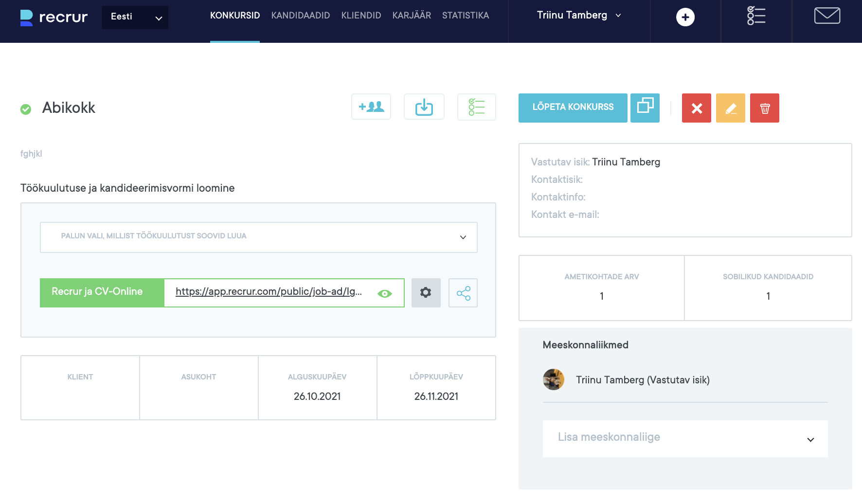Toggle the eye visibility icon on job link
The height and width of the screenshot is (504, 862).
[384, 293]
